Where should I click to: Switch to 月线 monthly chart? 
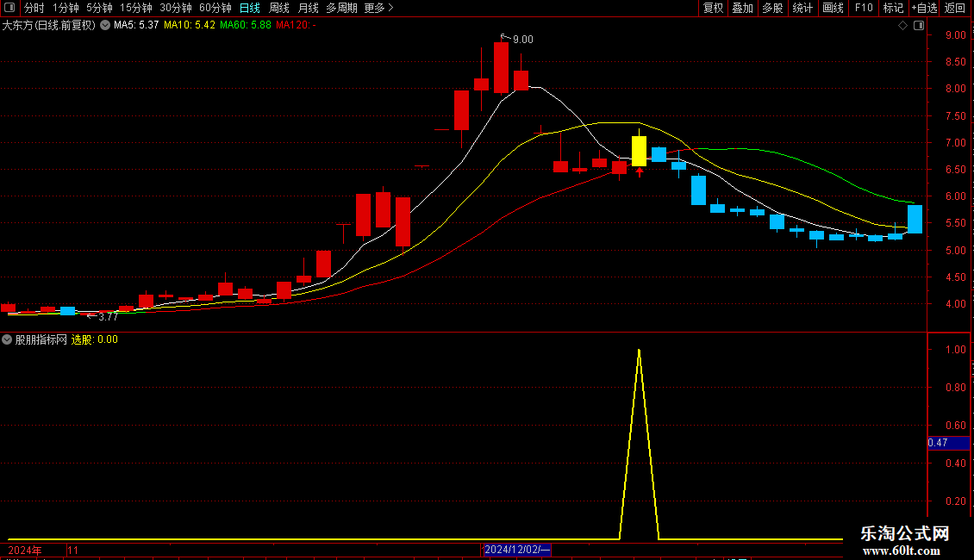click(x=308, y=8)
